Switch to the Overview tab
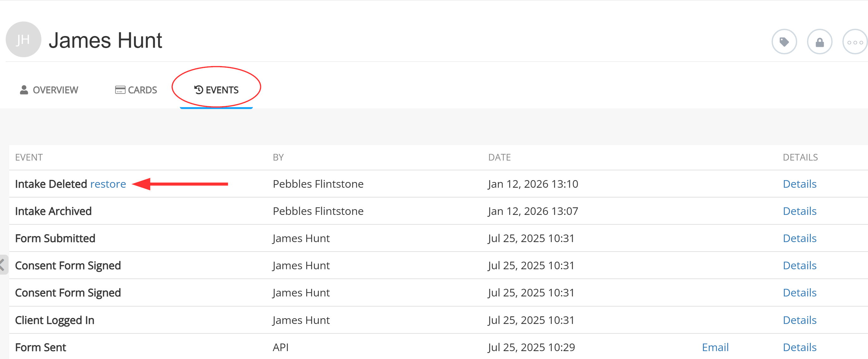868x359 pixels. coord(49,90)
